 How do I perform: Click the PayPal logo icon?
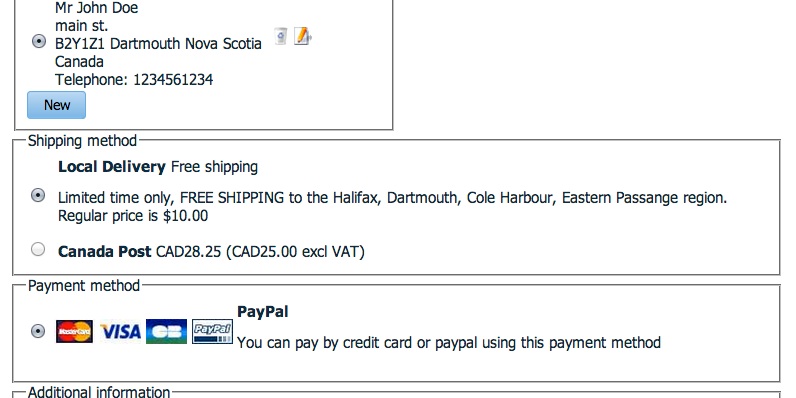[x=212, y=331]
